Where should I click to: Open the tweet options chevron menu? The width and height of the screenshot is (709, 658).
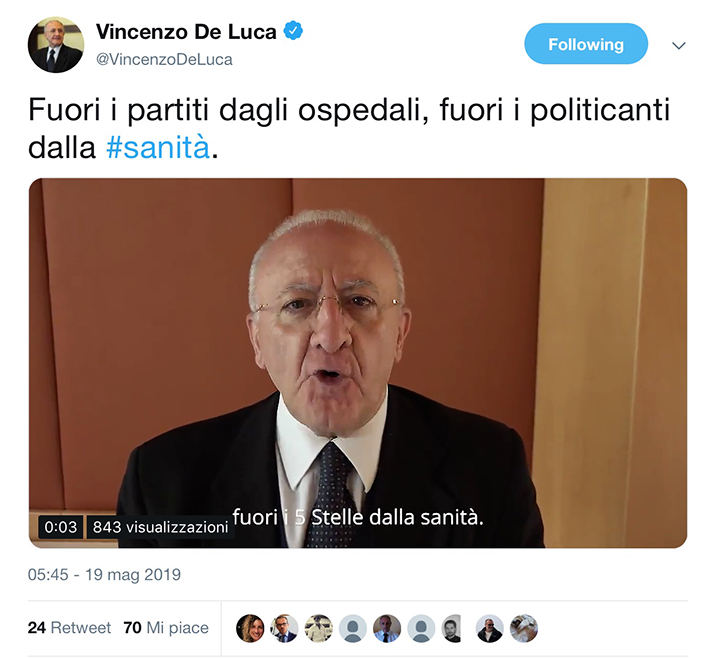click(x=679, y=45)
